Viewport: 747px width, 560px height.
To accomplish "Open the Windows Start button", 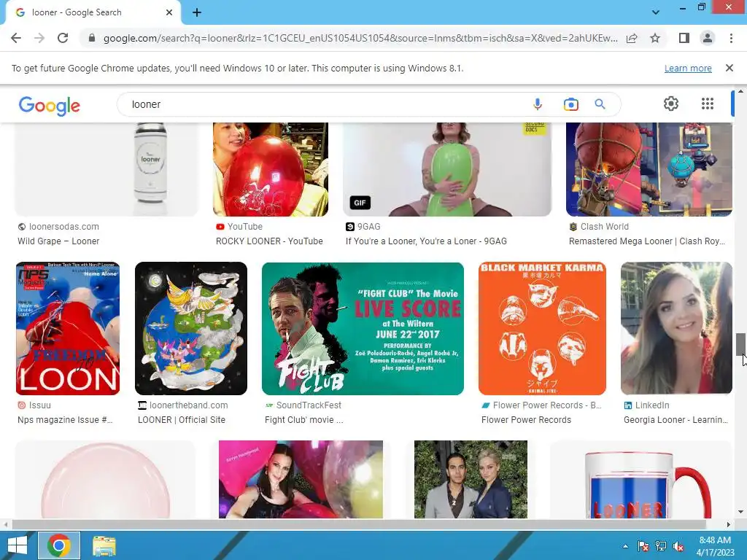I will click(18, 545).
